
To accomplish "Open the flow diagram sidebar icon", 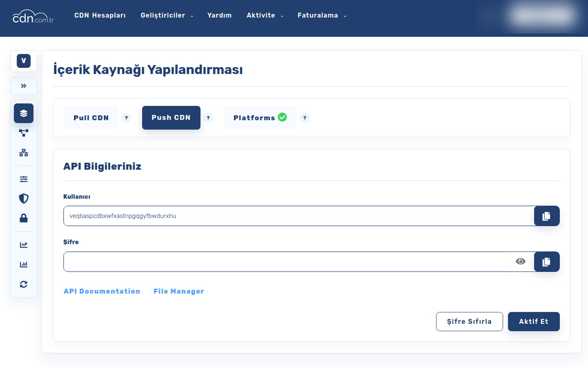I will coord(24,133).
